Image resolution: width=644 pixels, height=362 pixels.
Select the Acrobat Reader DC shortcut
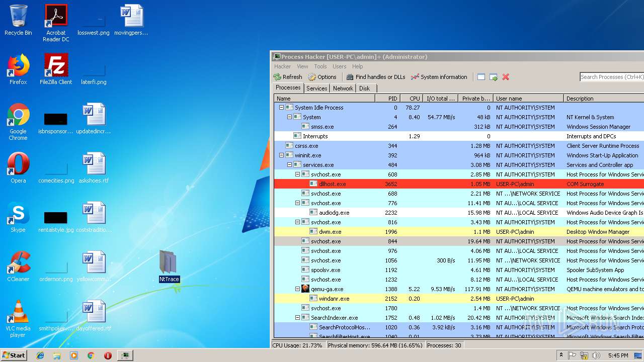tap(56, 23)
